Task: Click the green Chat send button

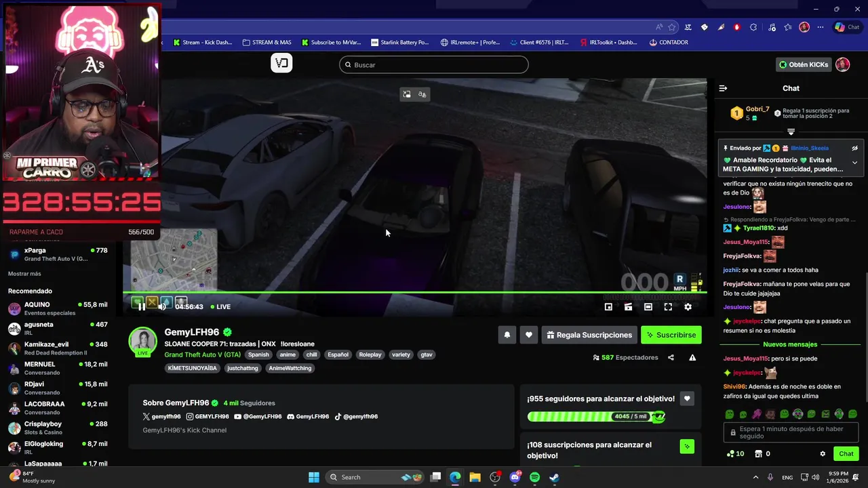Action: pyautogui.click(x=846, y=453)
